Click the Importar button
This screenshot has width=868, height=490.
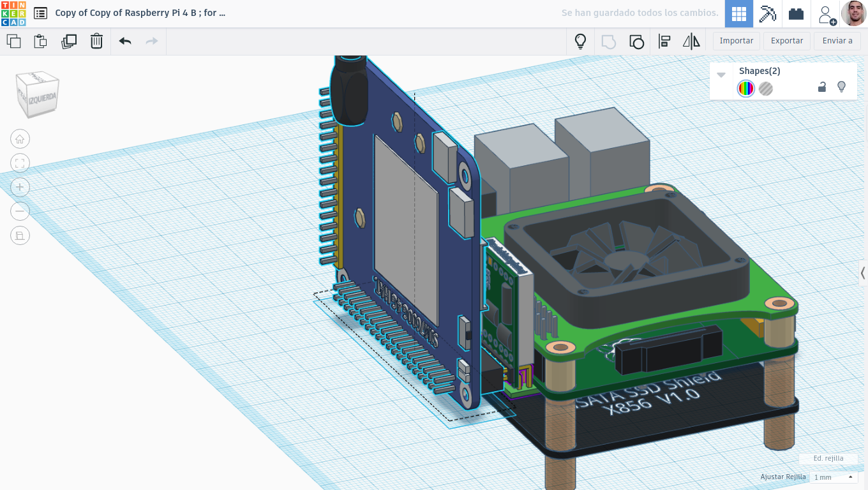737,41
